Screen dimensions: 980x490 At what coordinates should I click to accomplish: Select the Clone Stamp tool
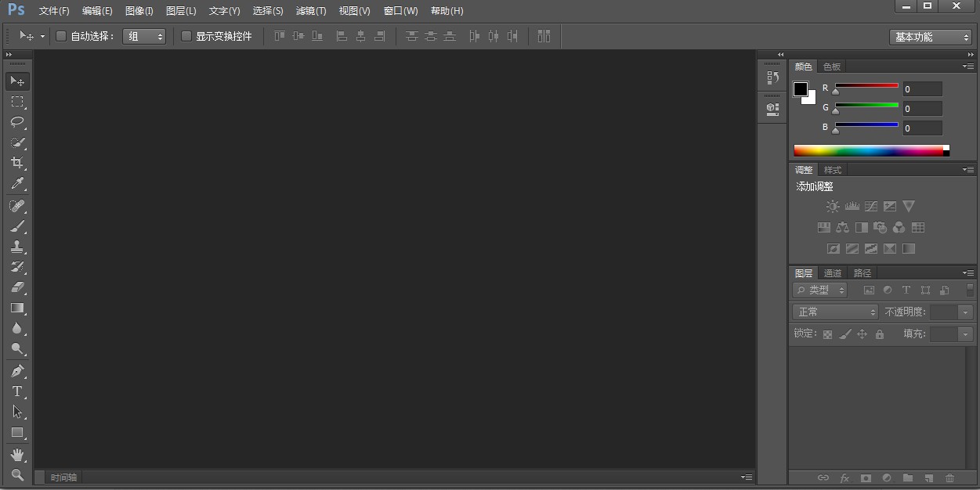[17, 247]
